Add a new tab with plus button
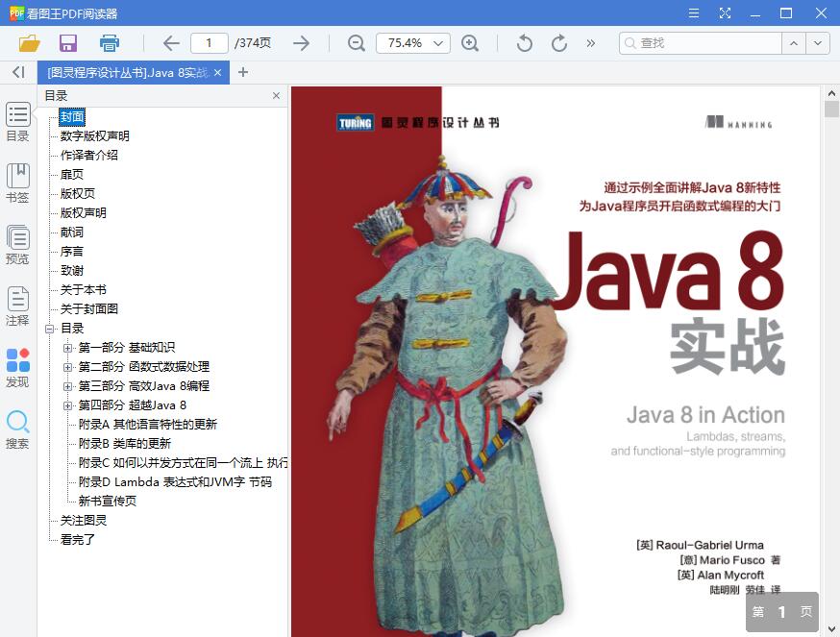This screenshot has height=637, width=840. click(243, 72)
